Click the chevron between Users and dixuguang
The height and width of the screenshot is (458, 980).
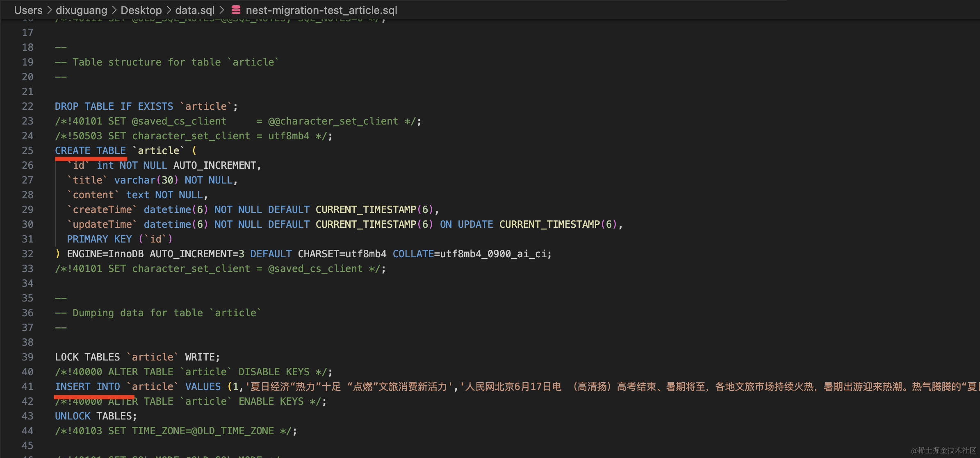coord(49,10)
